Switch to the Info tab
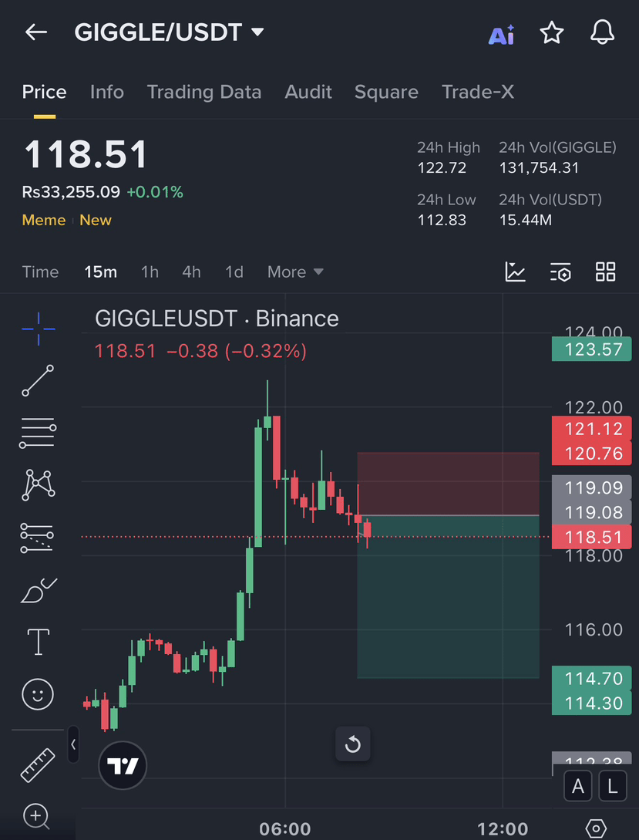 point(107,92)
